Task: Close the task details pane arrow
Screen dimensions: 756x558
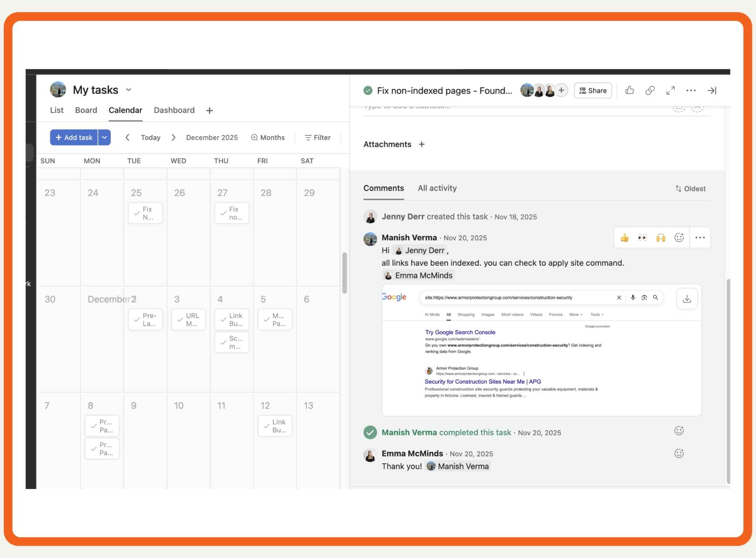Action: 712,90
